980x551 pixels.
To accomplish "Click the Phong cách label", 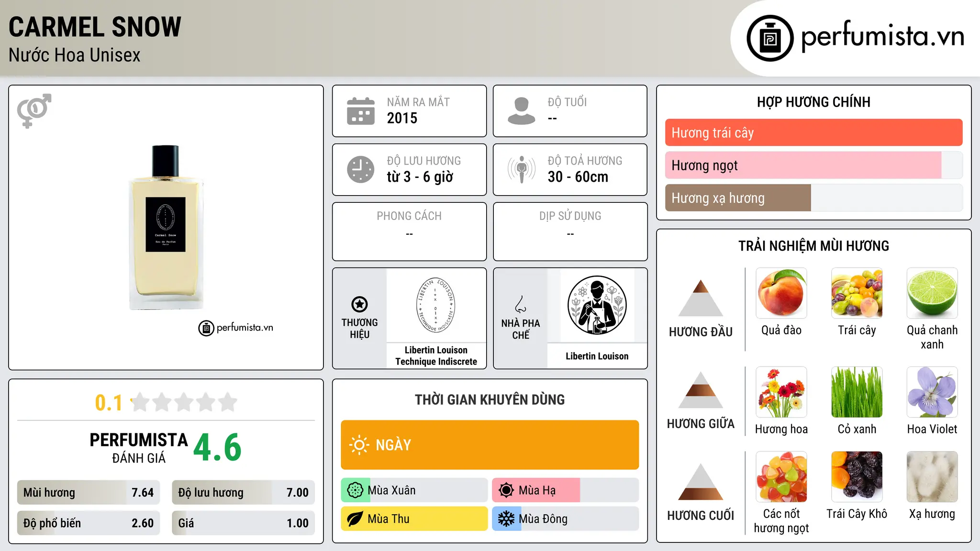I will coord(409,216).
